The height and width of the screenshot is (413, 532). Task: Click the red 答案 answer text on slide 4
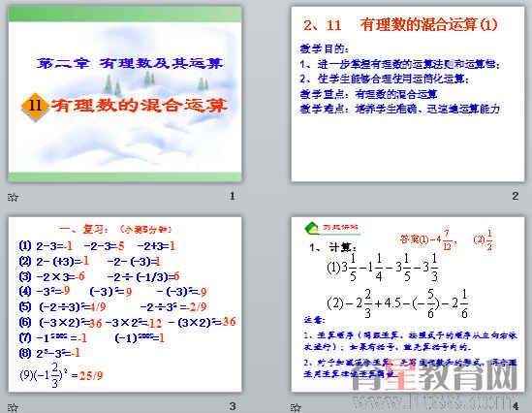[446, 239]
